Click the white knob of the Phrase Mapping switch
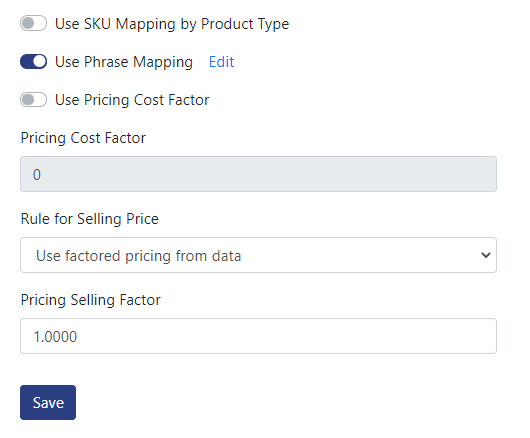 click(x=40, y=62)
